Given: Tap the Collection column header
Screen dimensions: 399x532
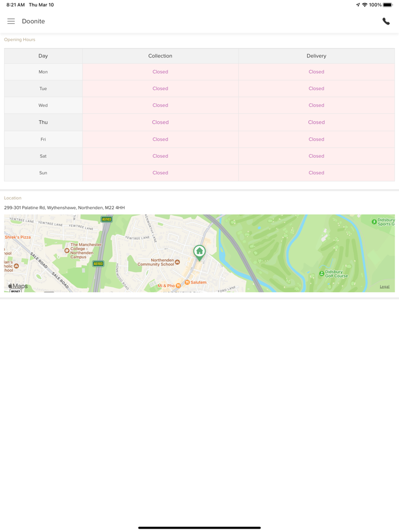Looking at the screenshot, I should (x=160, y=56).
